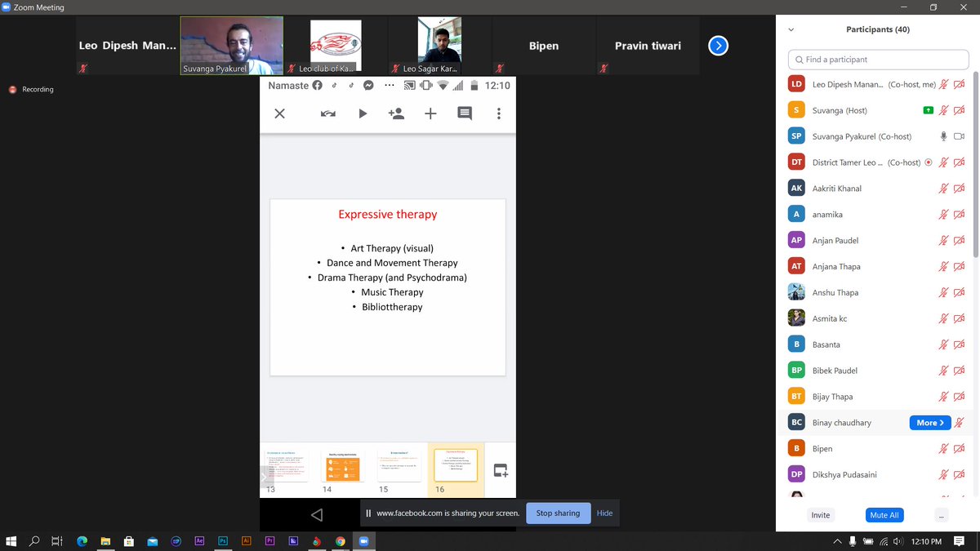Open comments with the speech bubble icon
Screen dimensions: 980x551
pos(465,113)
